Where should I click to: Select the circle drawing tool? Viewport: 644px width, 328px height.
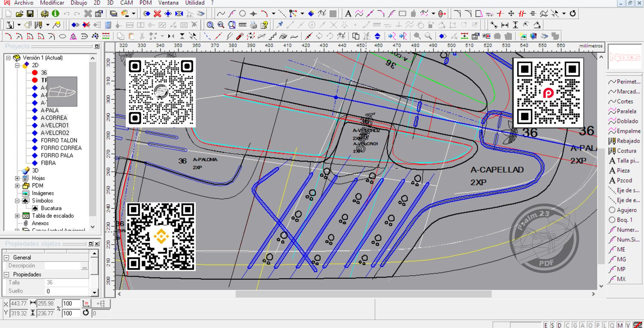pos(243,14)
